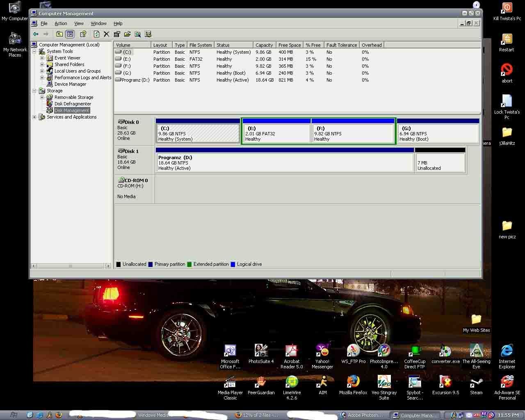Click the Delete X toolbar icon
The height and width of the screenshot is (420, 525).
coord(107,34)
